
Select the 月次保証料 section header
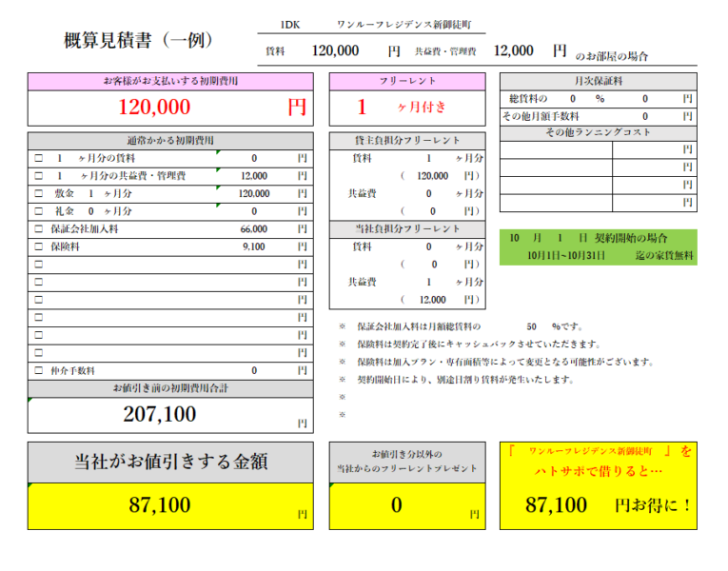(598, 82)
